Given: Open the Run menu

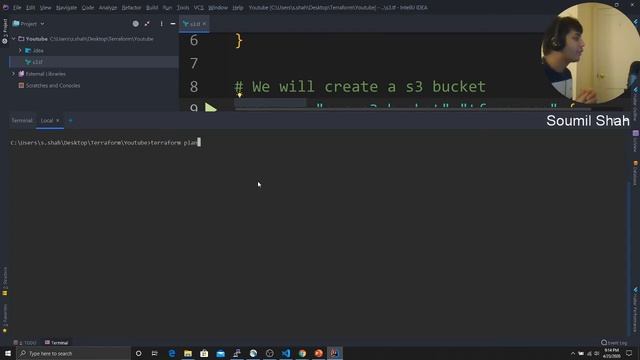Looking at the screenshot, I should click(167, 7).
